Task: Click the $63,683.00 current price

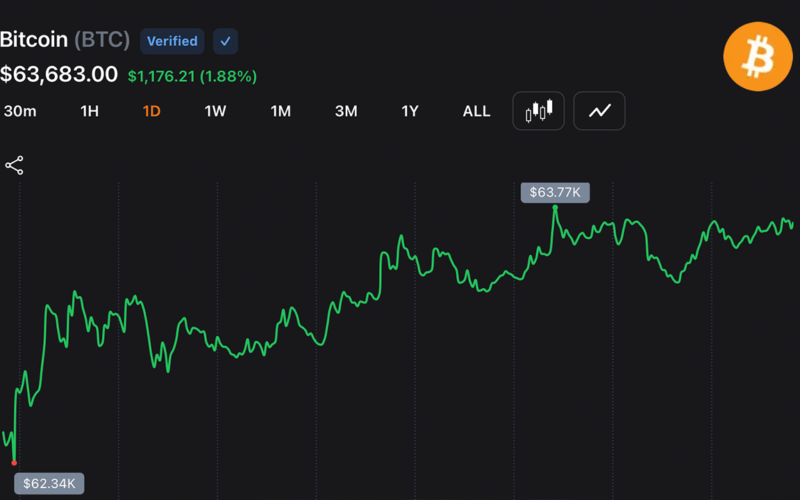Action: (x=59, y=74)
